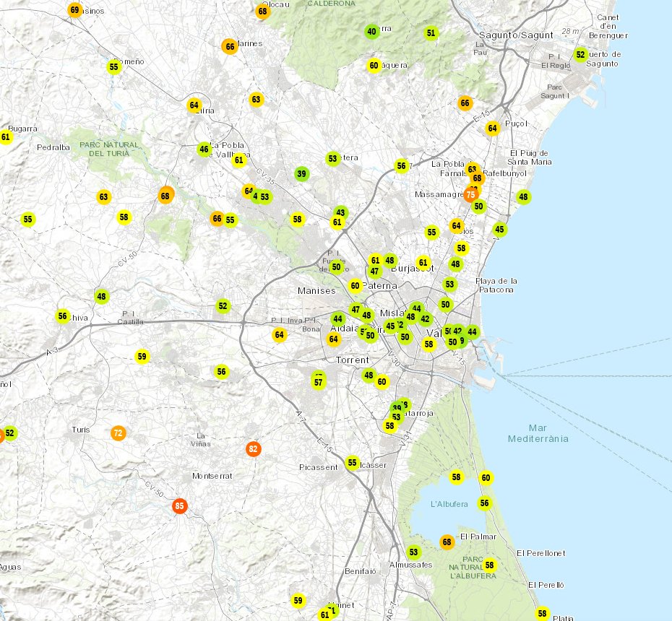
Task: Select the 61 marker near Bugarra
Action: (x=4, y=136)
